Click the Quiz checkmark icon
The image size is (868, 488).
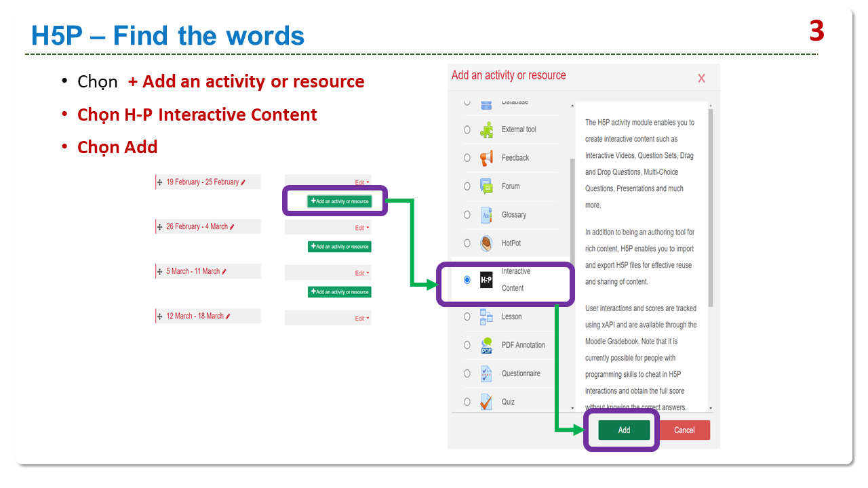(x=486, y=402)
